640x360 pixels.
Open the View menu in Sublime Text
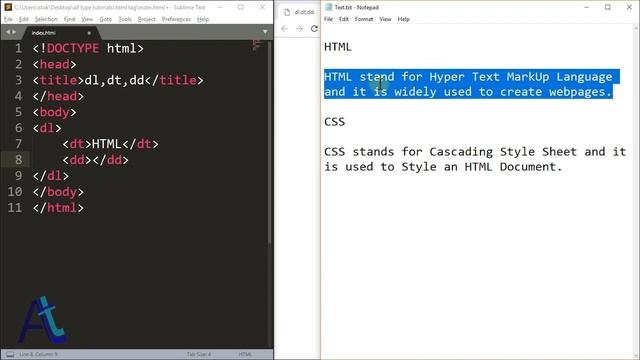pyautogui.click(x=87, y=19)
